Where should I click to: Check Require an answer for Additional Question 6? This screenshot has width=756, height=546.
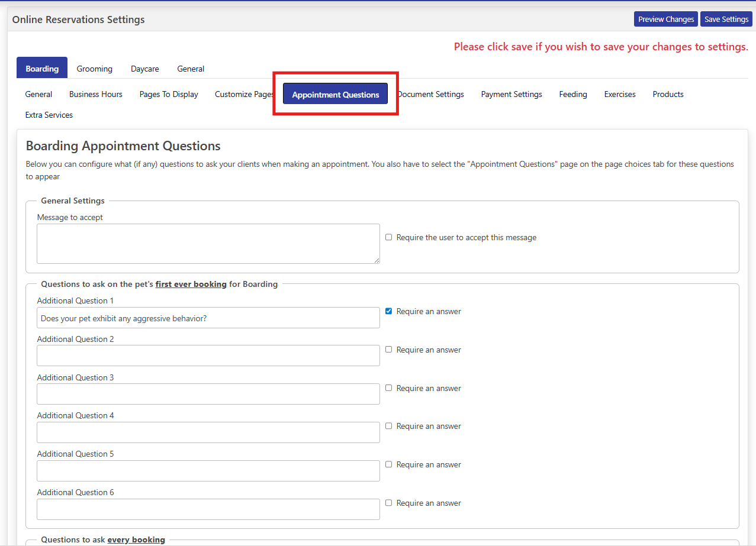(x=389, y=503)
